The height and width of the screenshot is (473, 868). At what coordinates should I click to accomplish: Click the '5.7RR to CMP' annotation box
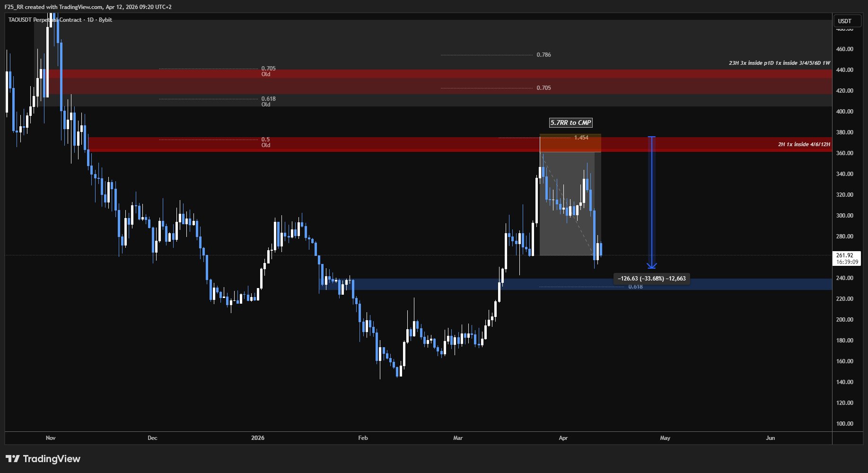point(570,123)
